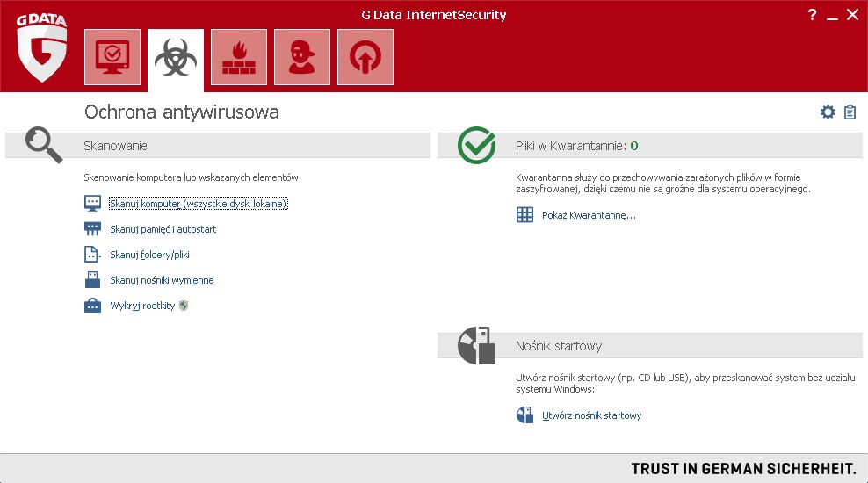This screenshot has width=868, height=483.
Task: Click the G Data shield logo
Action: point(42,48)
